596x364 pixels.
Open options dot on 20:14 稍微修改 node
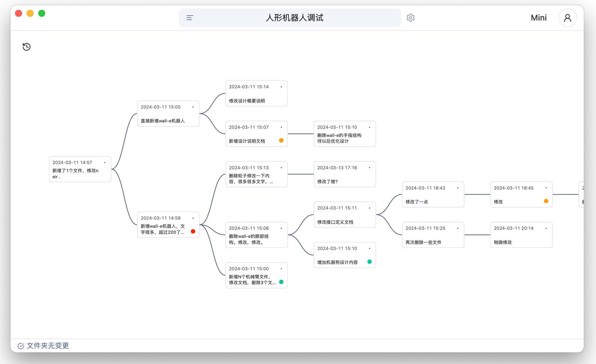(546, 228)
